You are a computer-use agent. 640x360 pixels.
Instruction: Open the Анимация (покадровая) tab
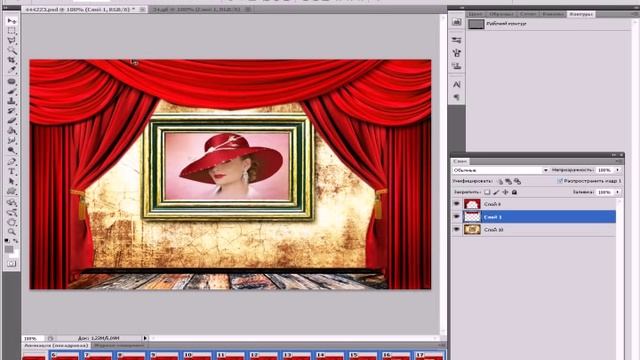(x=56, y=345)
